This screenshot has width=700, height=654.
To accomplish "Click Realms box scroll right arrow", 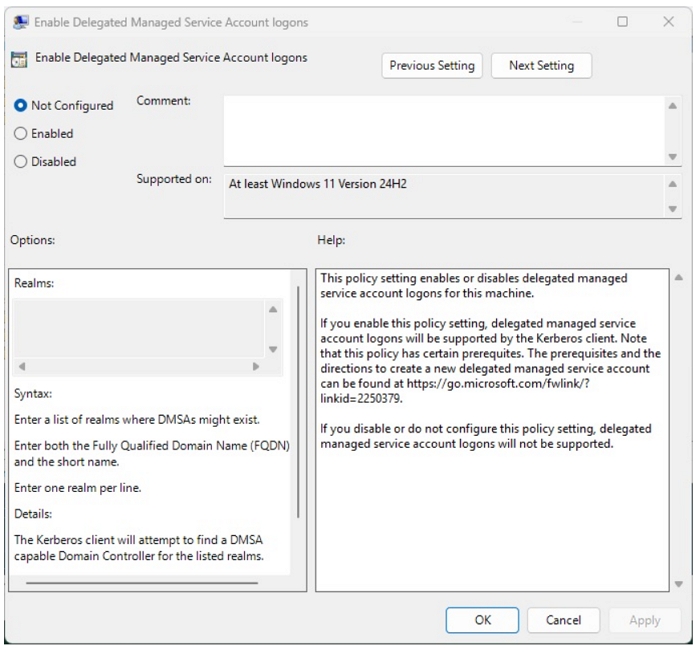I will tap(255, 367).
